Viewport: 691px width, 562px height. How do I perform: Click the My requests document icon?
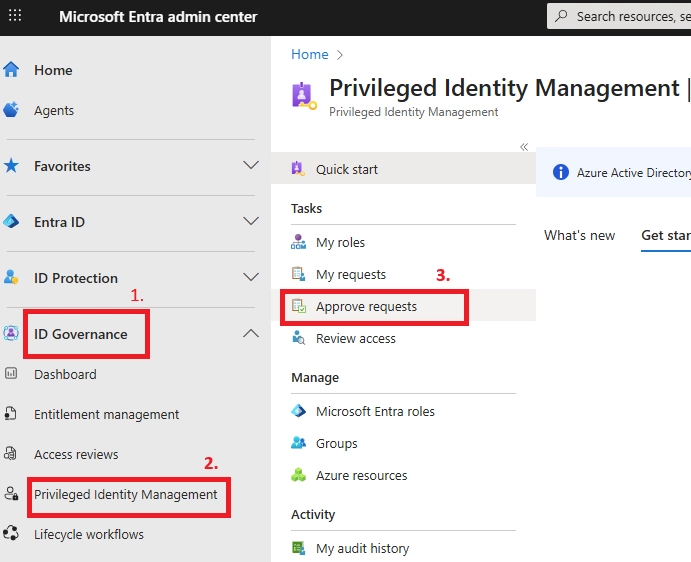[x=298, y=274]
